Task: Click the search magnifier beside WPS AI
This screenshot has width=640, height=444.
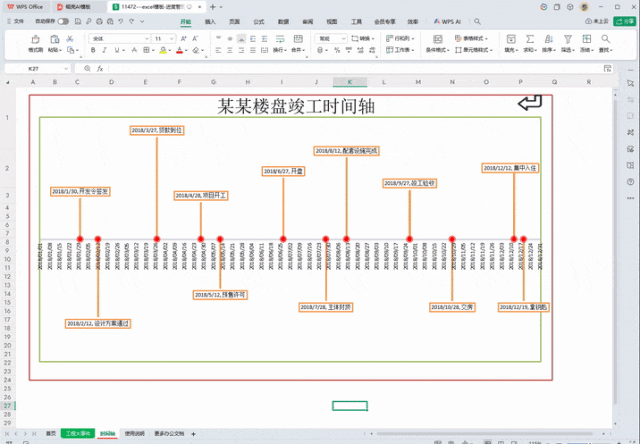Action: click(477, 21)
